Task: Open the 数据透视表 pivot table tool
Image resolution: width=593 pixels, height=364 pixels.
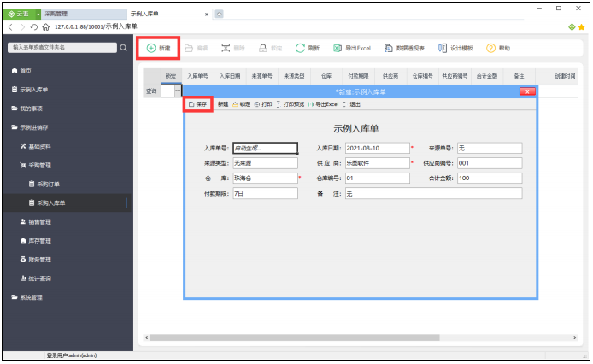Action: [404, 48]
